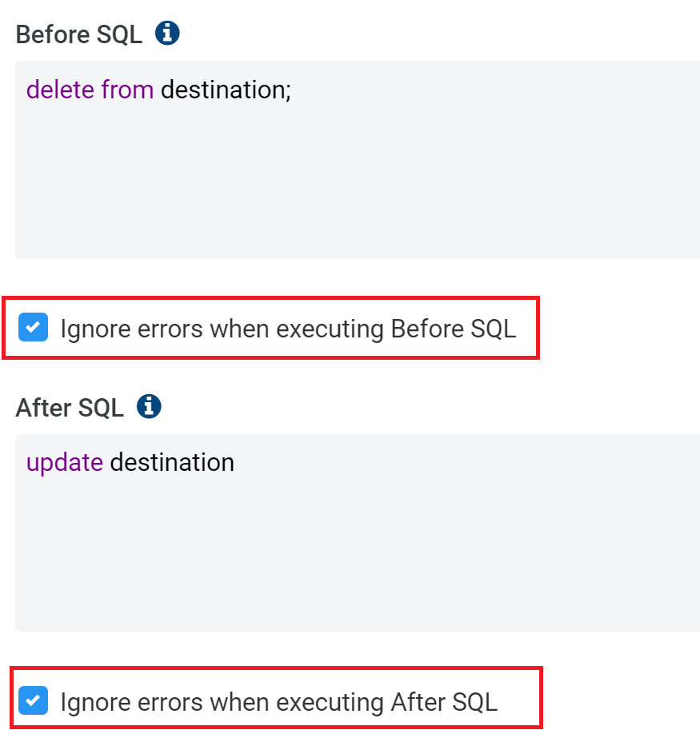Toggle the Ignore errors After SQL checkbox

pyautogui.click(x=33, y=700)
